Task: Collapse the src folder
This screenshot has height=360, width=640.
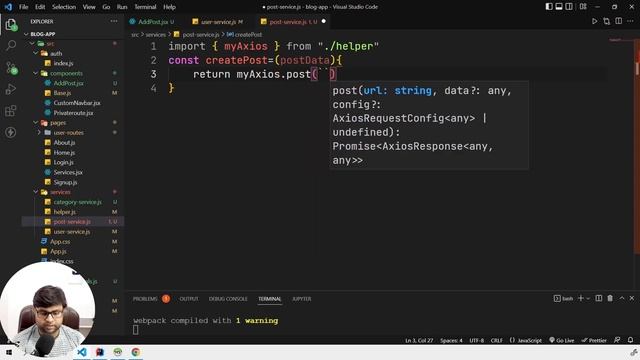Action: [32, 43]
